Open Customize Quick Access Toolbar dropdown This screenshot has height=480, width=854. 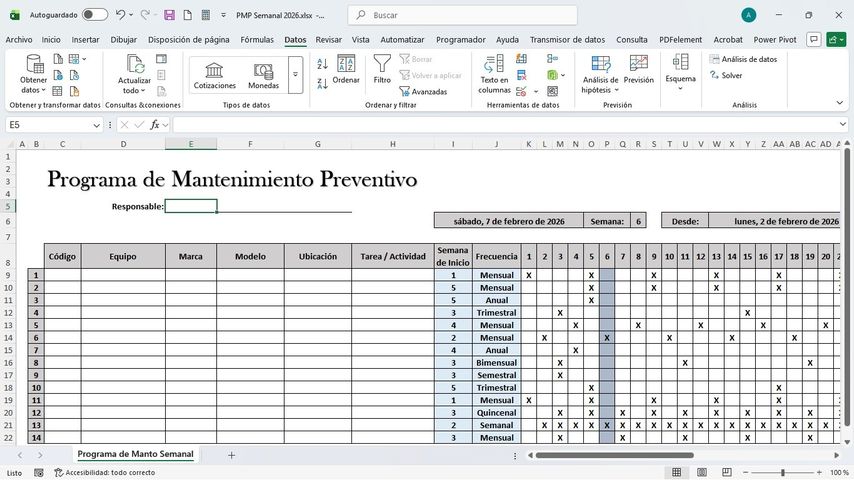(223, 15)
